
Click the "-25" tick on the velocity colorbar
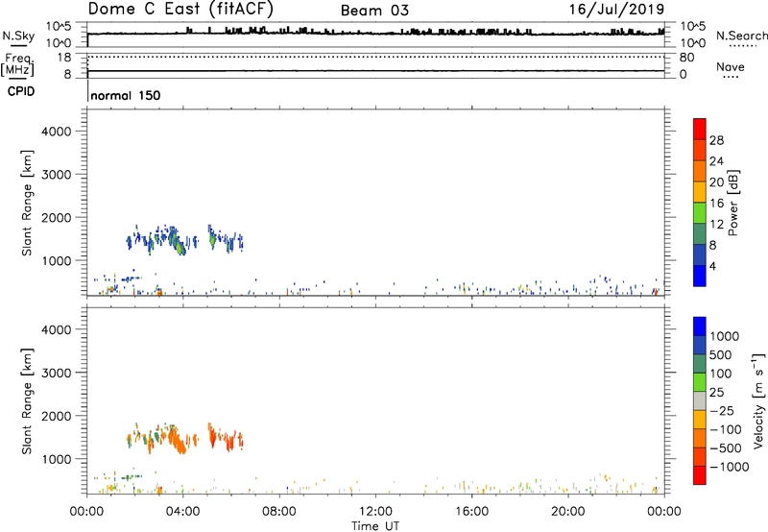722,410
